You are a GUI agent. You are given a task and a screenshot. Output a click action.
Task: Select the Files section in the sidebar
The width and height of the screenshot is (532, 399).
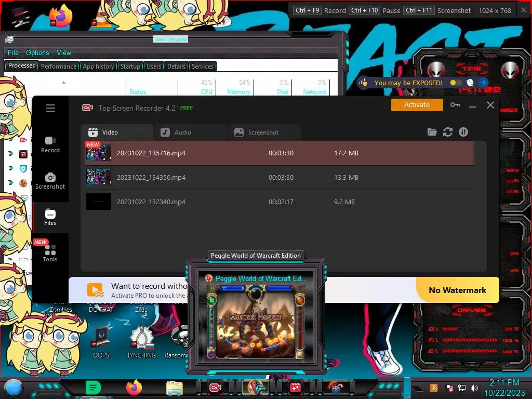(50, 218)
